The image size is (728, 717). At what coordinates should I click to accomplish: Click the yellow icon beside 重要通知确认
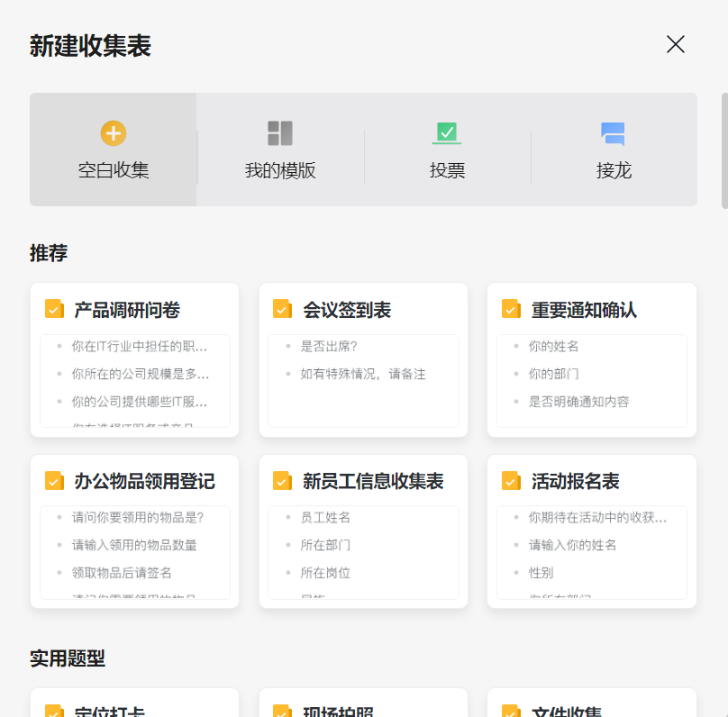pyautogui.click(x=511, y=309)
